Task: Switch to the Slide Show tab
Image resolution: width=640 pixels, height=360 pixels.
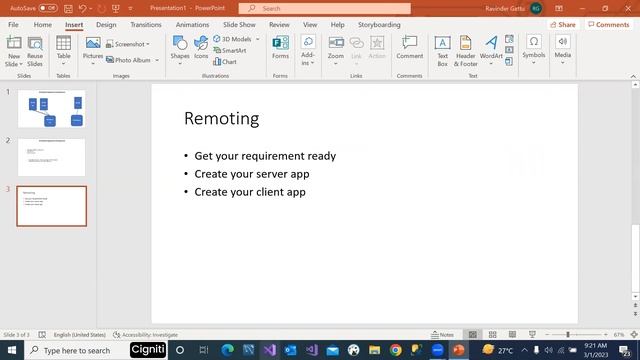Action: click(x=239, y=24)
